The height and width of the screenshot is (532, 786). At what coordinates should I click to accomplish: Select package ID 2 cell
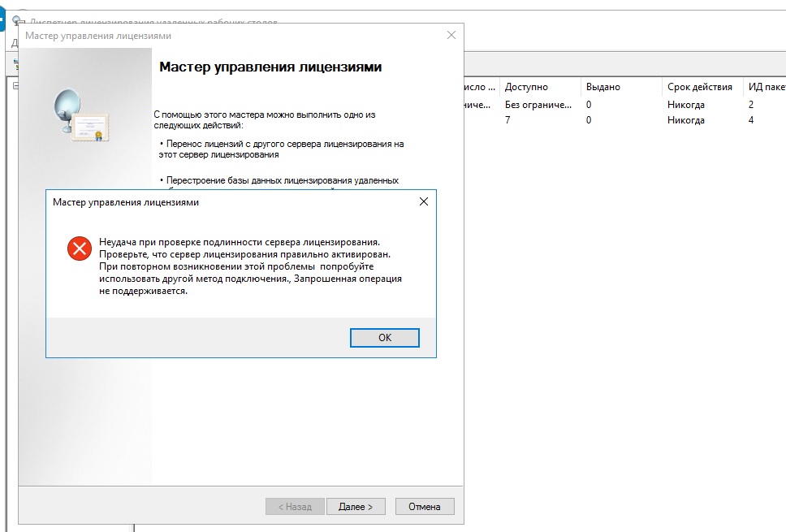[x=751, y=105]
